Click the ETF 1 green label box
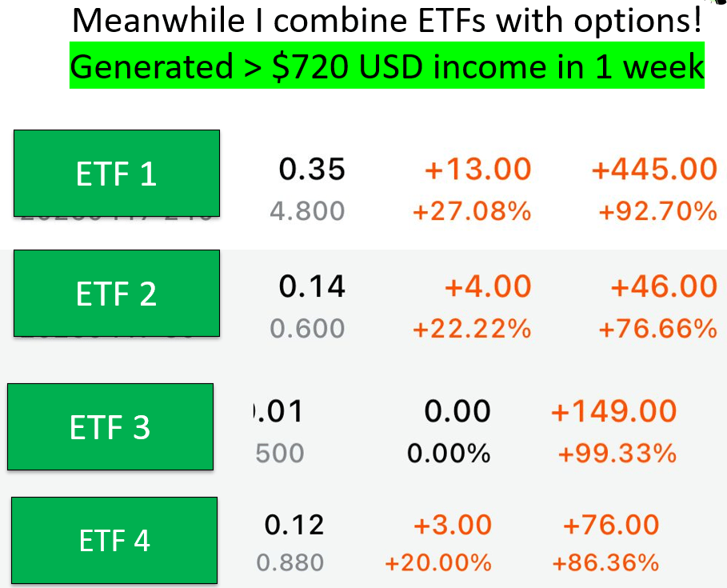727x588 pixels. point(117,174)
